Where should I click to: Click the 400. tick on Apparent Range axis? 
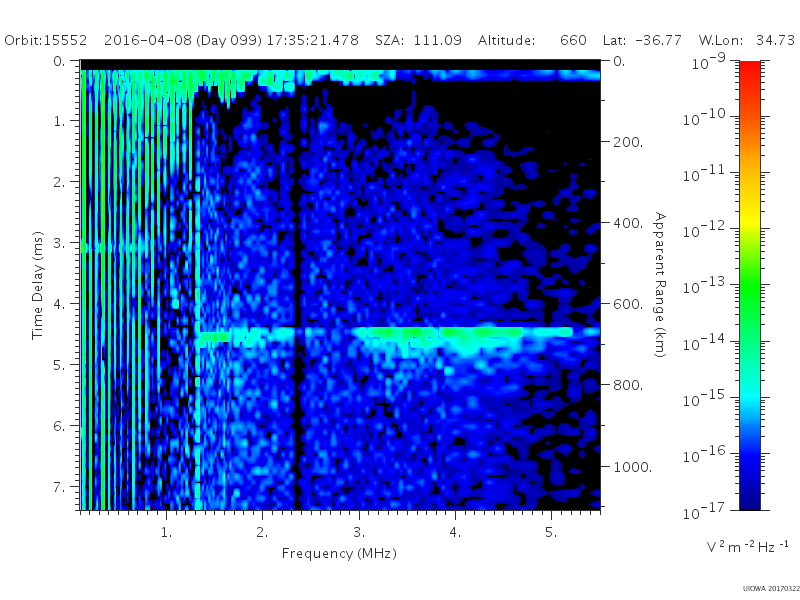click(x=628, y=223)
